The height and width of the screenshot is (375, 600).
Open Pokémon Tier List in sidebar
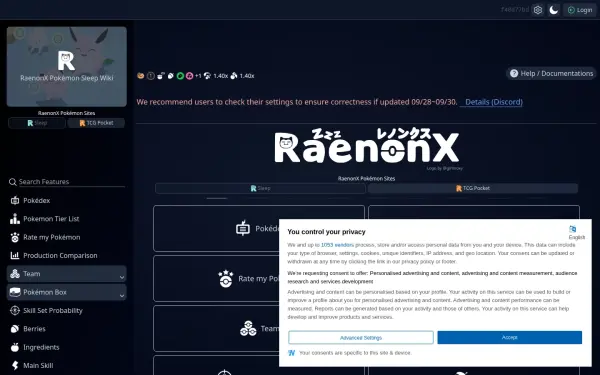point(67,218)
